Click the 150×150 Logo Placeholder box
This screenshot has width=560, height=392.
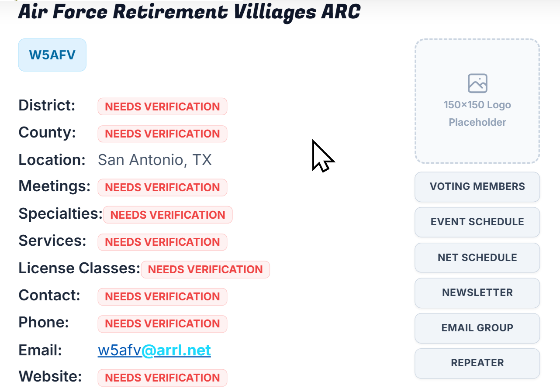(x=477, y=101)
